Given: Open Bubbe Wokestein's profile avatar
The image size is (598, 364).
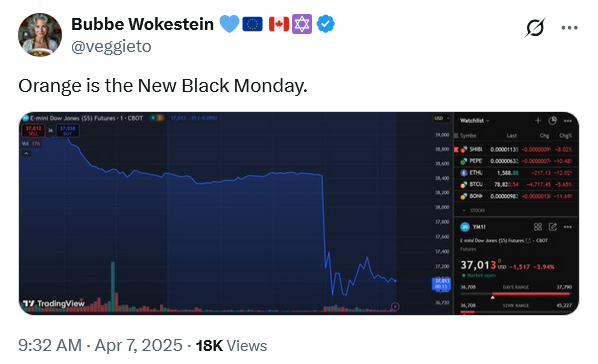Looking at the screenshot, I should click(x=40, y=35).
